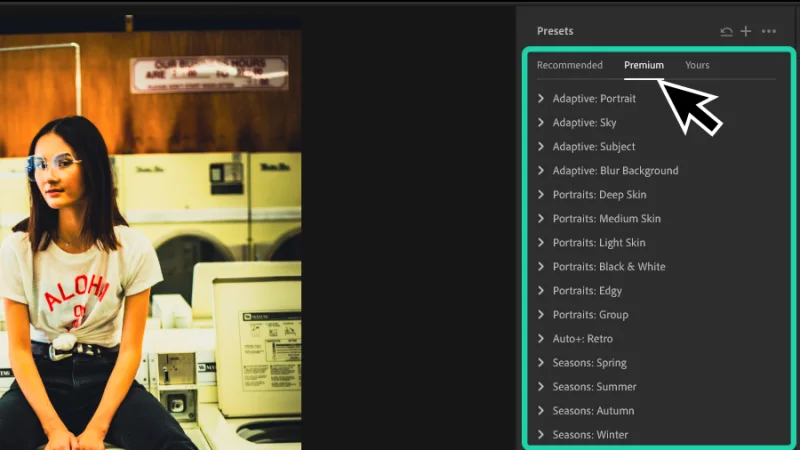Open the three-dot more options menu
Viewport: 800px width, 450px height.
point(768,32)
